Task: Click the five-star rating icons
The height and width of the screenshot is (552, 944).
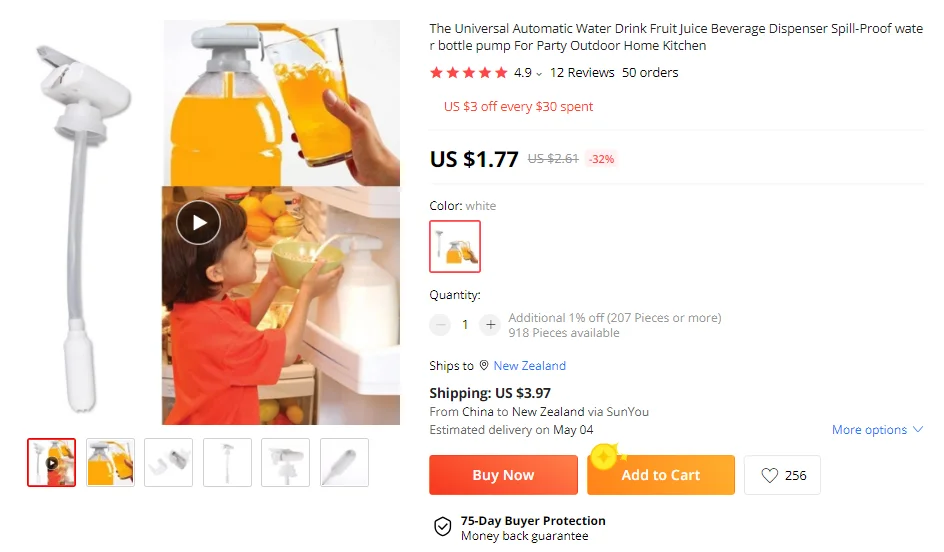Action: (468, 73)
